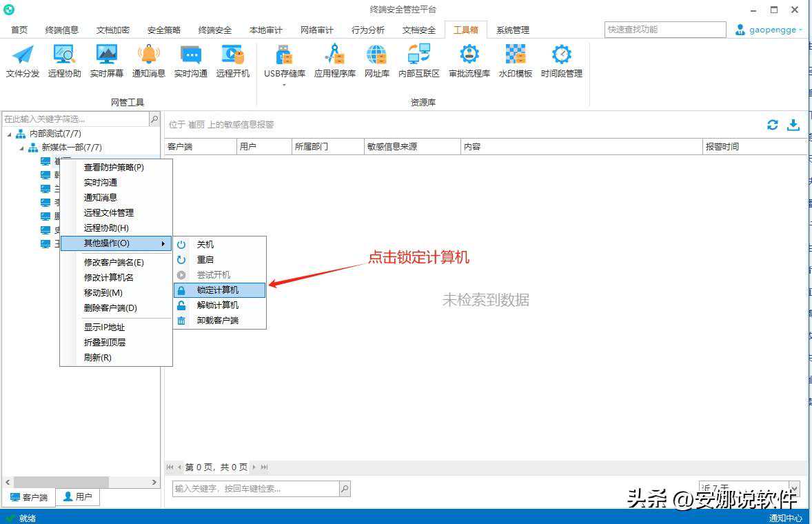Open 通知中心 in the status bar

pos(785,518)
